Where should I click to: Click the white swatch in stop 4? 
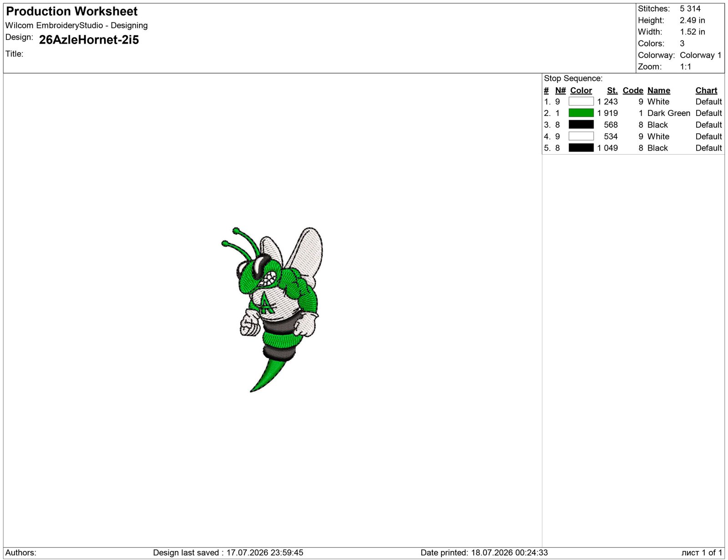[581, 136]
